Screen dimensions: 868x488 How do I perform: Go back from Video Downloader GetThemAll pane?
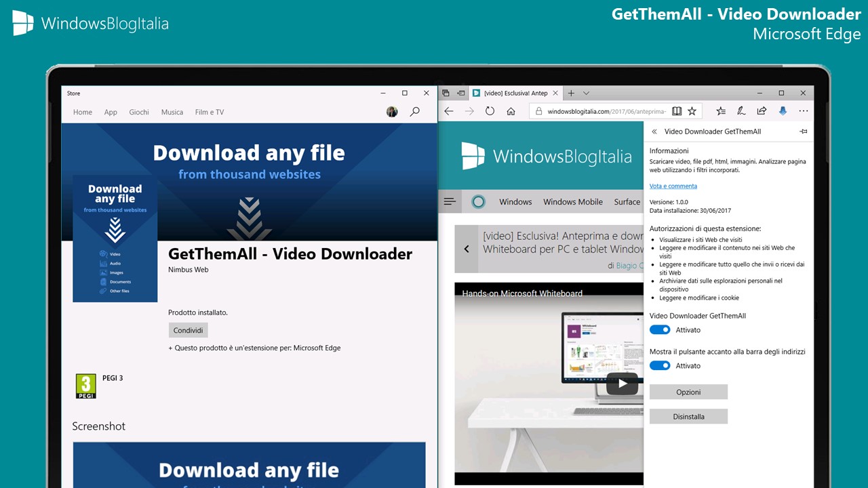[x=654, y=131]
